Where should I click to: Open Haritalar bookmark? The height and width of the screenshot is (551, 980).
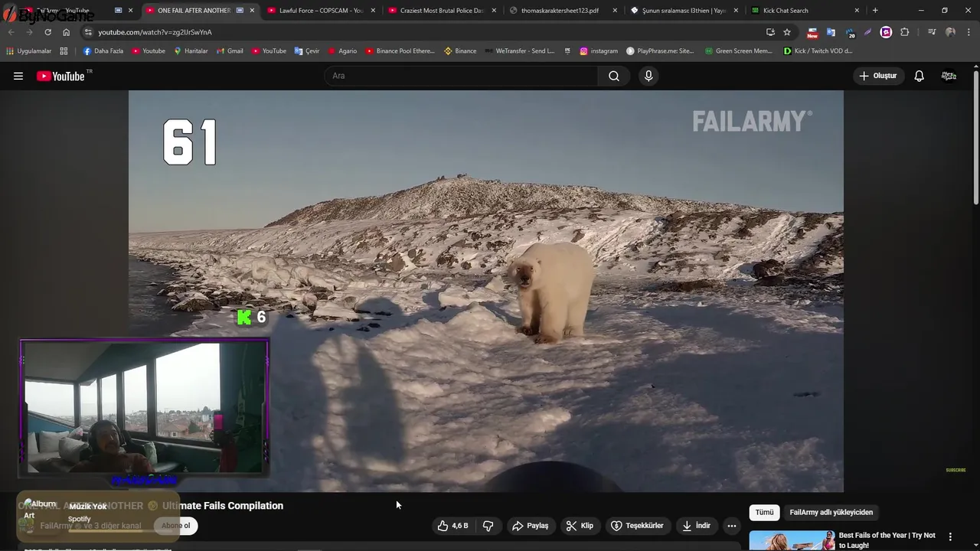pyautogui.click(x=191, y=51)
